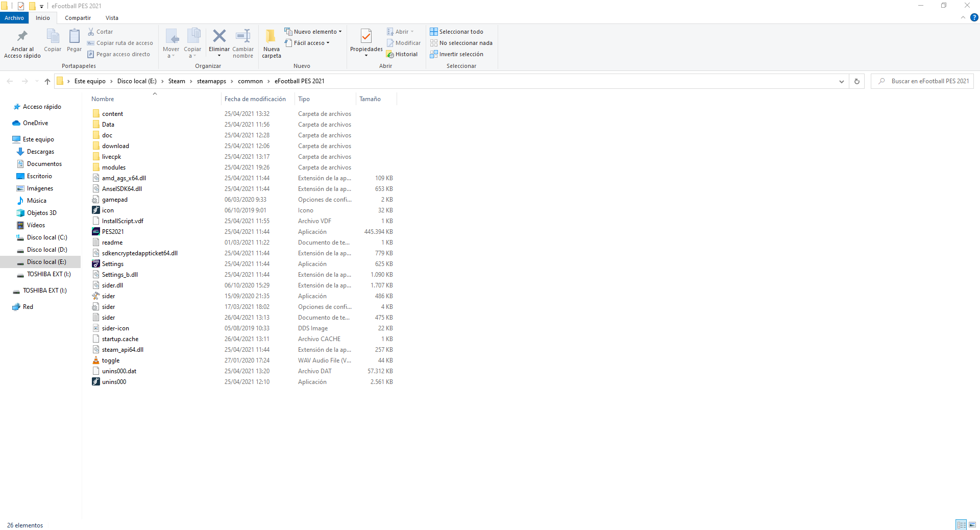Select the livecpk folder
This screenshot has width=980, height=530.
[x=111, y=157]
